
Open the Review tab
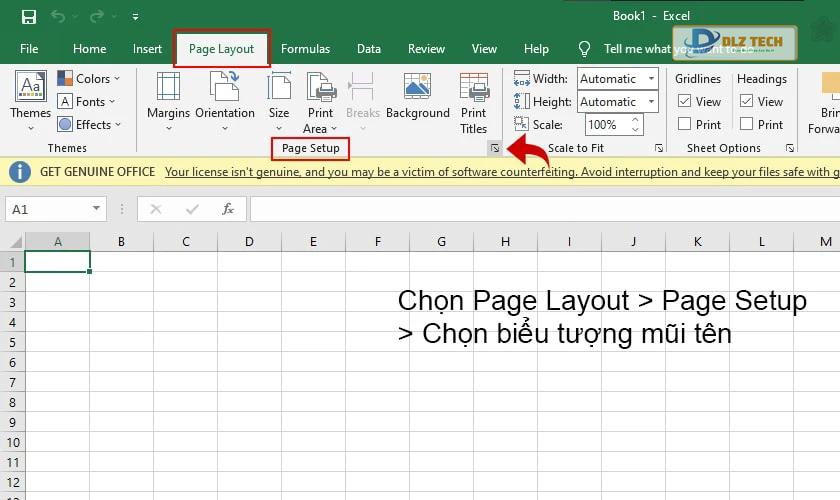click(426, 49)
